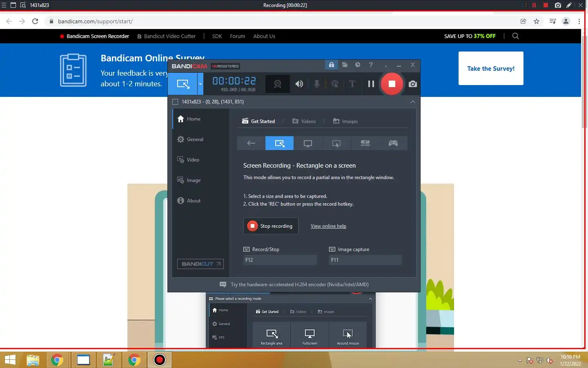
Task: Switch to the Videos tab
Action: coord(304,121)
